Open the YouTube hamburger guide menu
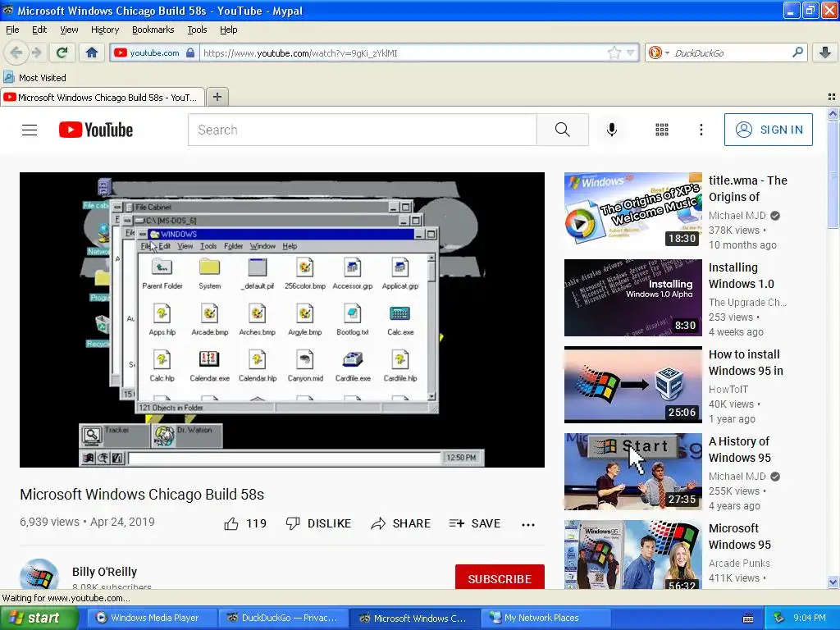This screenshot has height=630, width=840. click(30, 130)
